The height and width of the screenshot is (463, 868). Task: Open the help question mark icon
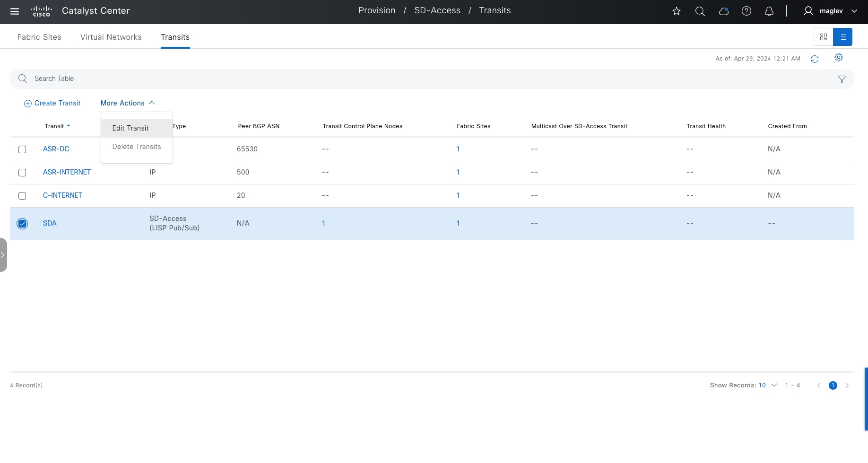746,11
